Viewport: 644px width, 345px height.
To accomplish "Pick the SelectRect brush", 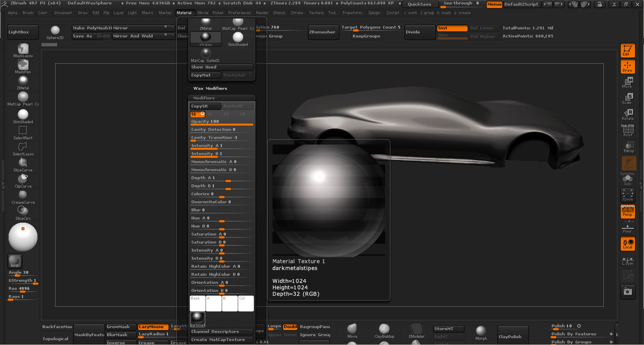I will tap(23, 132).
